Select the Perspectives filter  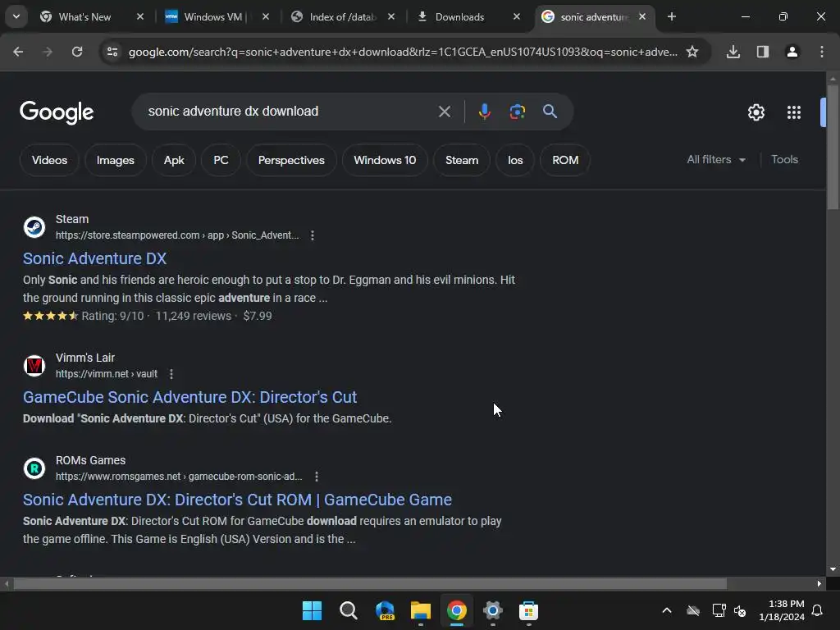(291, 160)
